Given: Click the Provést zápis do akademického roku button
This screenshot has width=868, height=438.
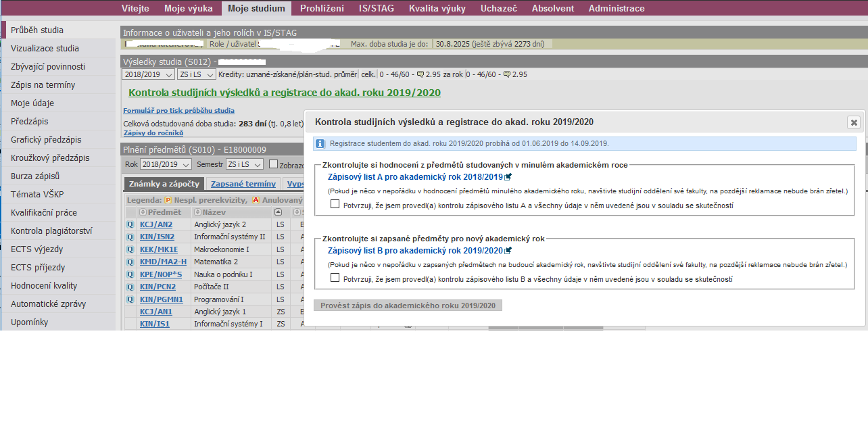Looking at the screenshot, I should (408, 306).
